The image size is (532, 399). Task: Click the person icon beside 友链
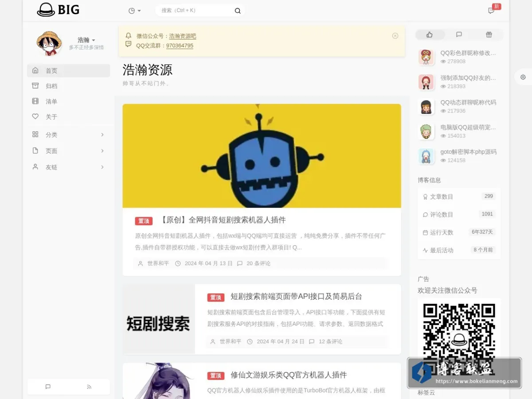(x=35, y=167)
